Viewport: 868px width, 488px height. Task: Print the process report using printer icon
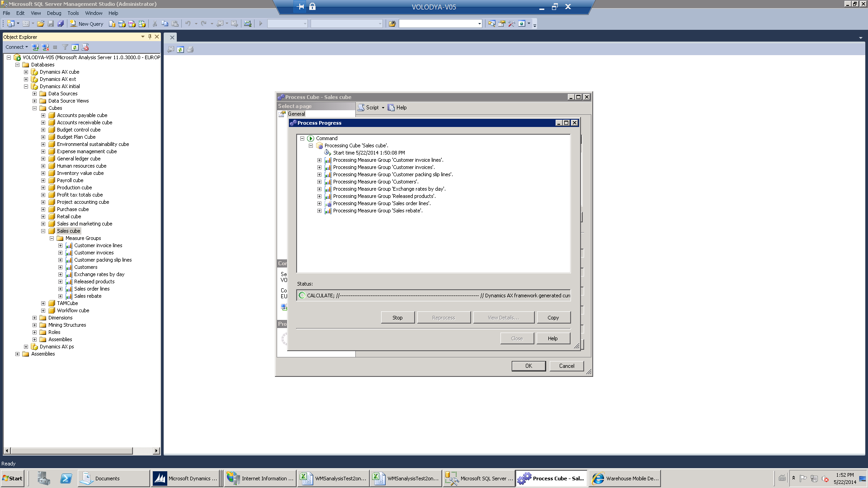pyautogui.click(x=190, y=49)
